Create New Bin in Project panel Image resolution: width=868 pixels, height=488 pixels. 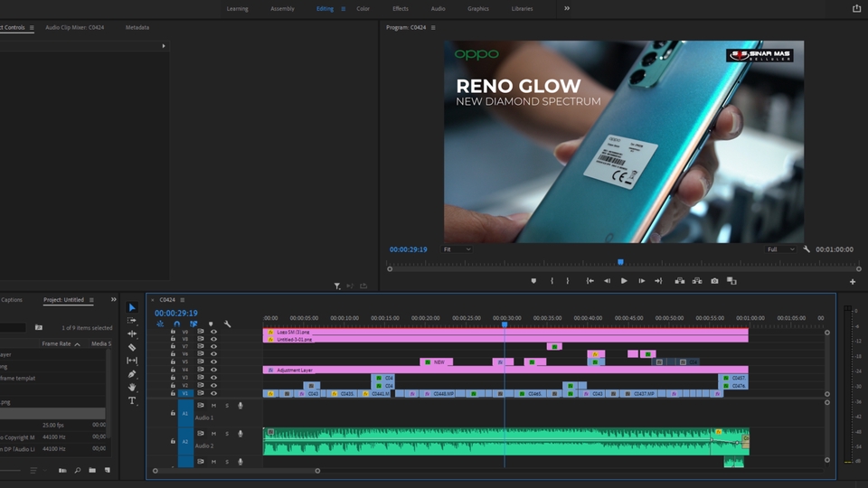click(x=92, y=470)
